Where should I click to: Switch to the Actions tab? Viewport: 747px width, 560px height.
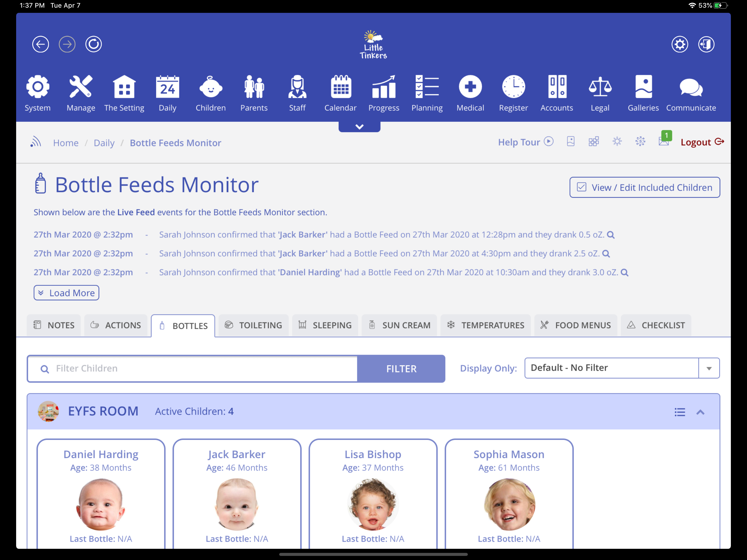coord(115,325)
